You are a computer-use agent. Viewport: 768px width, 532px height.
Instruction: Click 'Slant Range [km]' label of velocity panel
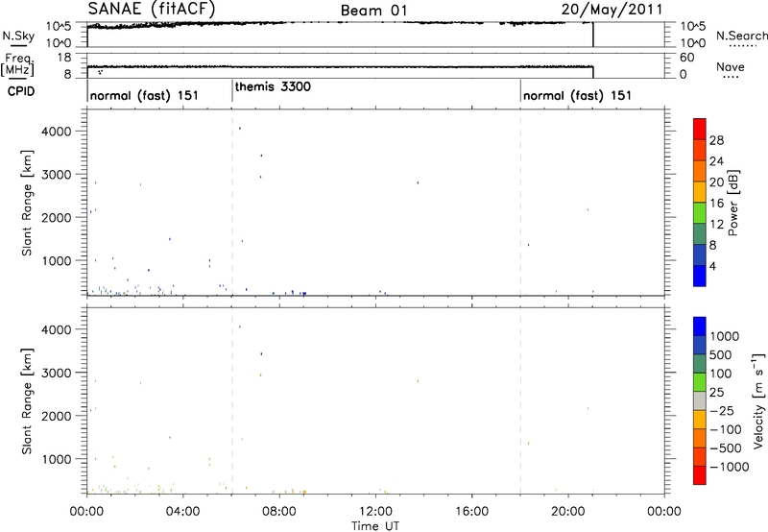(x=27, y=401)
